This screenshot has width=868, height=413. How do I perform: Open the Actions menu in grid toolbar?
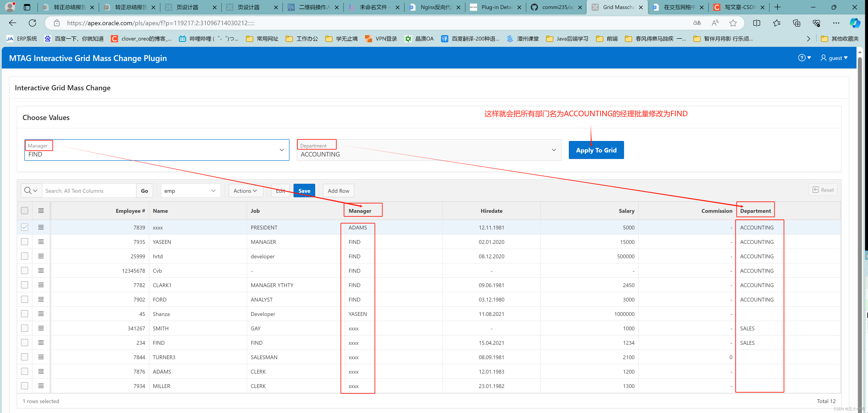[245, 191]
